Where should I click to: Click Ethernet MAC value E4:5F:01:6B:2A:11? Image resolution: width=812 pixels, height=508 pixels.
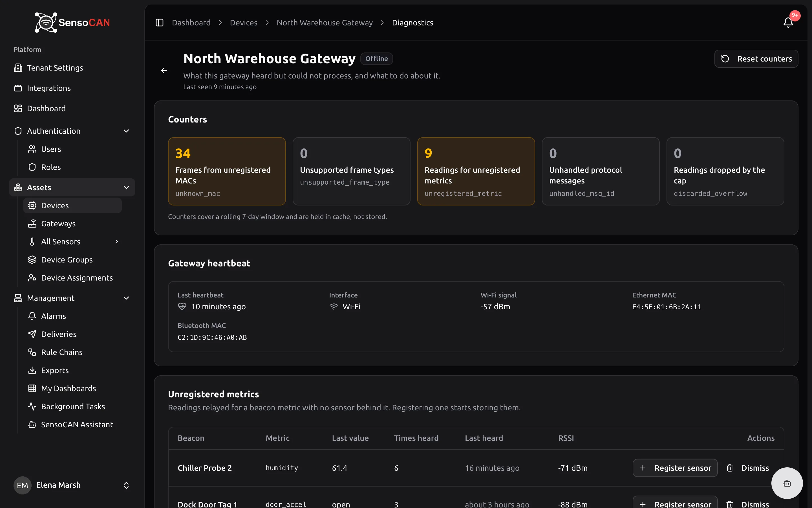[x=667, y=307]
